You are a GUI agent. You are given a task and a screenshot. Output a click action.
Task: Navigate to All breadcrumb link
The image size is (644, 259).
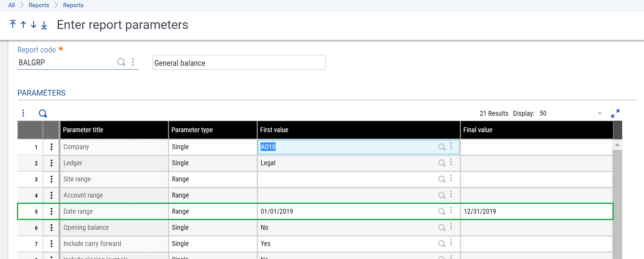pos(12,5)
